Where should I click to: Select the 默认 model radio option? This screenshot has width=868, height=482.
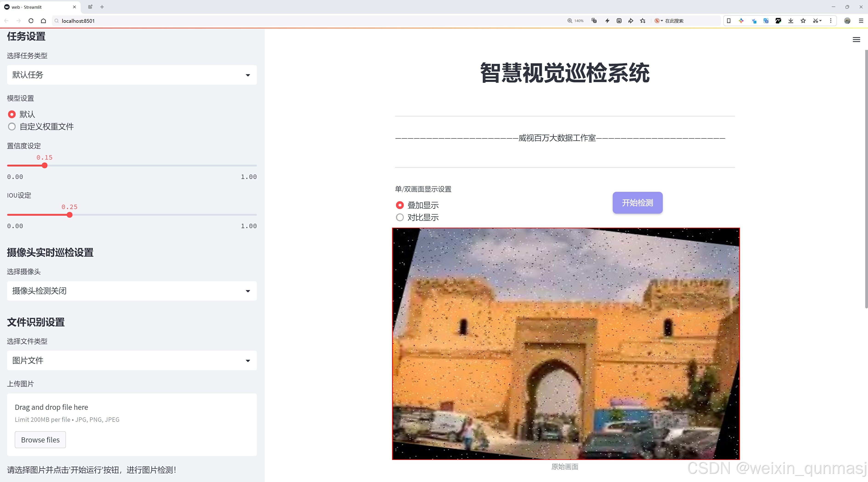pyautogui.click(x=12, y=115)
